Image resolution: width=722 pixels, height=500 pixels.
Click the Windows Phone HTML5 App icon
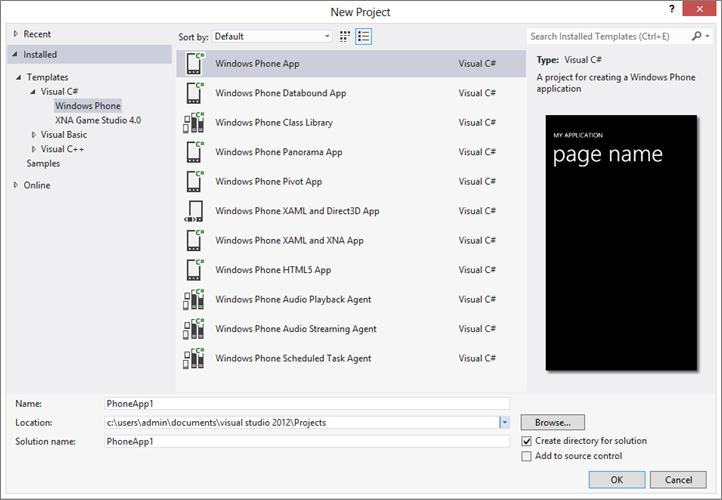click(x=194, y=270)
